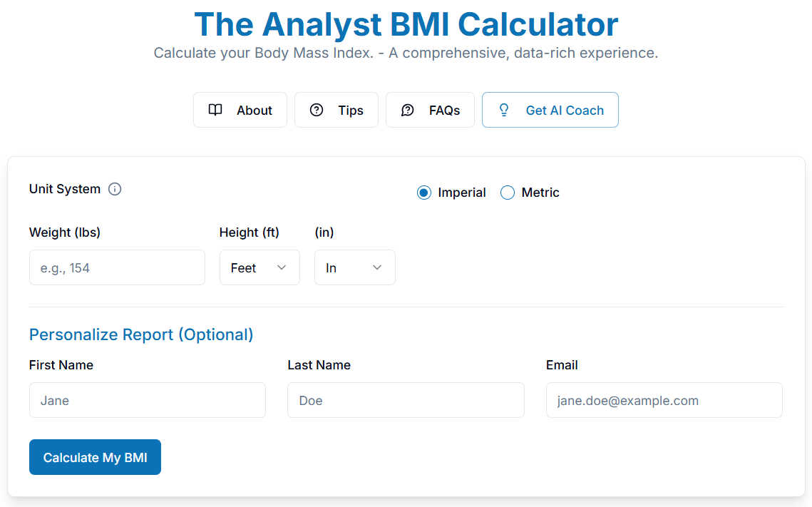Open the About section
812x507 pixels.
click(240, 110)
